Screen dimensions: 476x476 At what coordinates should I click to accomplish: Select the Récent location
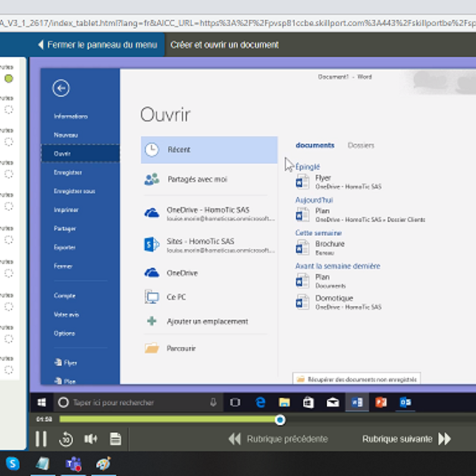coord(209,150)
